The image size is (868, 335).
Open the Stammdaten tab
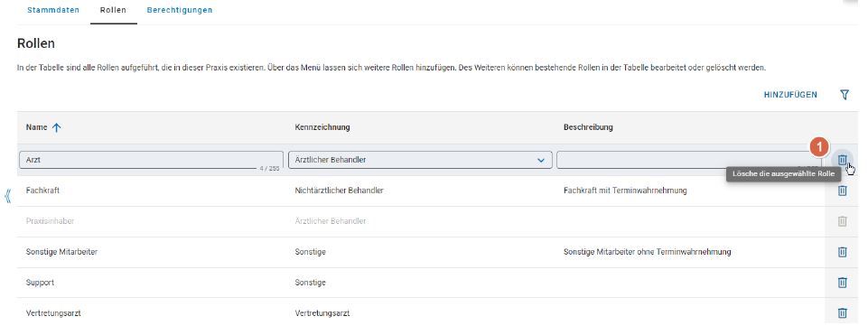coord(53,10)
